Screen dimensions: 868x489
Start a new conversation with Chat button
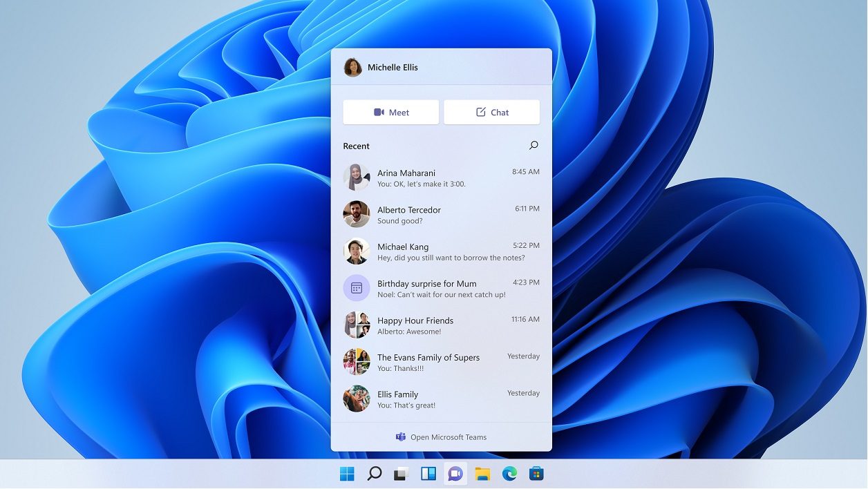(491, 113)
